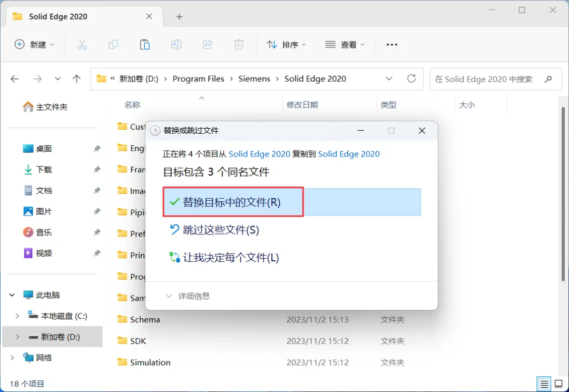Sort by 修改日期 column header
This screenshot has height=392, width=569.
coord(302,105)
